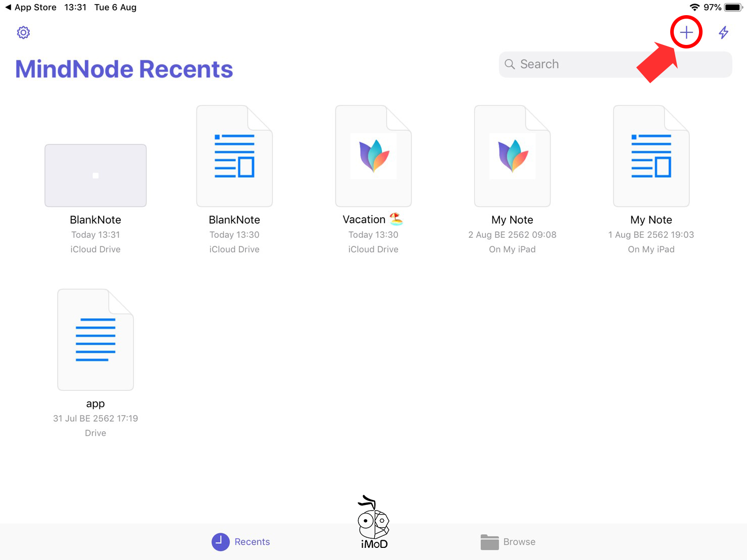Tap the Wi-Fi status icon
Screen dimensions: 747x560
[694, 8]
